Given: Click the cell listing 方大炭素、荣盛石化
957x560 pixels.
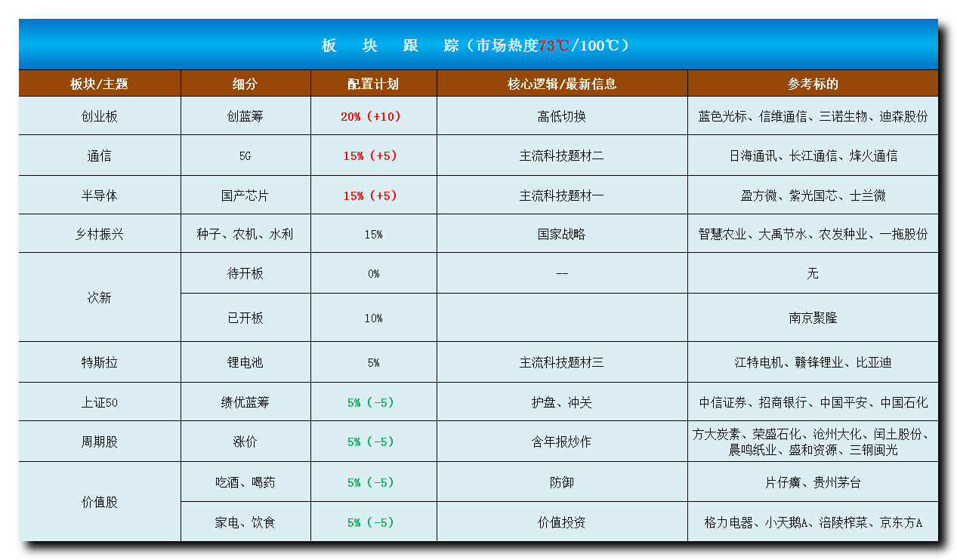Looking at the screenshot, I should (x=813, y=442).
